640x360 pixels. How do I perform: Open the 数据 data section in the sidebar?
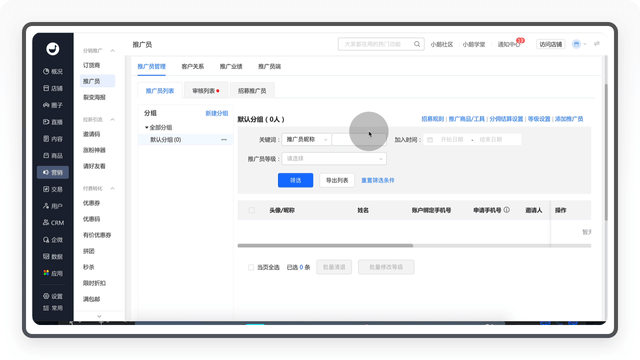[53, 257]
